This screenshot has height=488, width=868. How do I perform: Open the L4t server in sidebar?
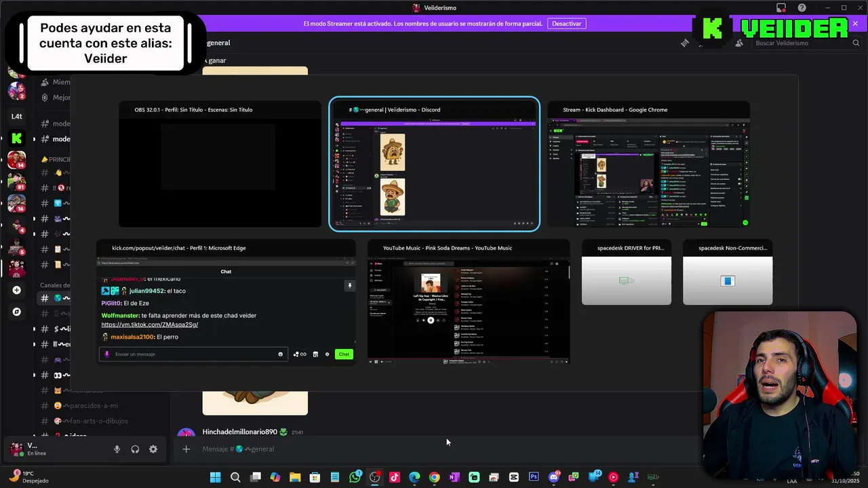click(x=17, y=116)
